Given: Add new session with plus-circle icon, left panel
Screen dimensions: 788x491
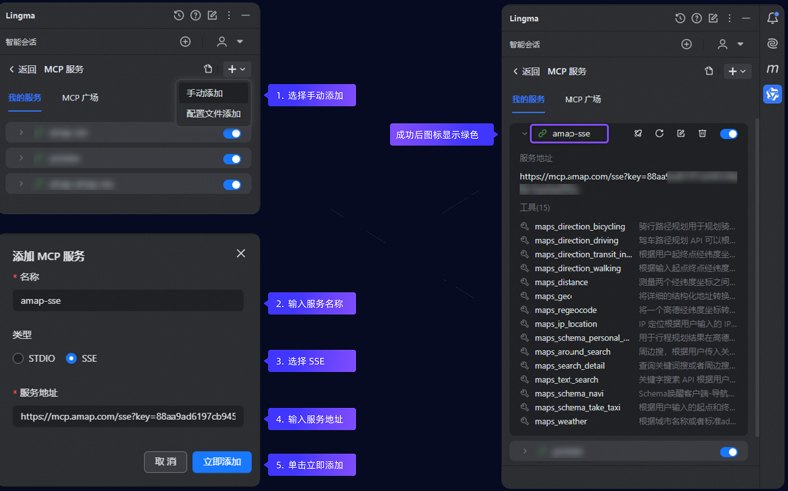Looking at the screenshot, I should point(185,42).
